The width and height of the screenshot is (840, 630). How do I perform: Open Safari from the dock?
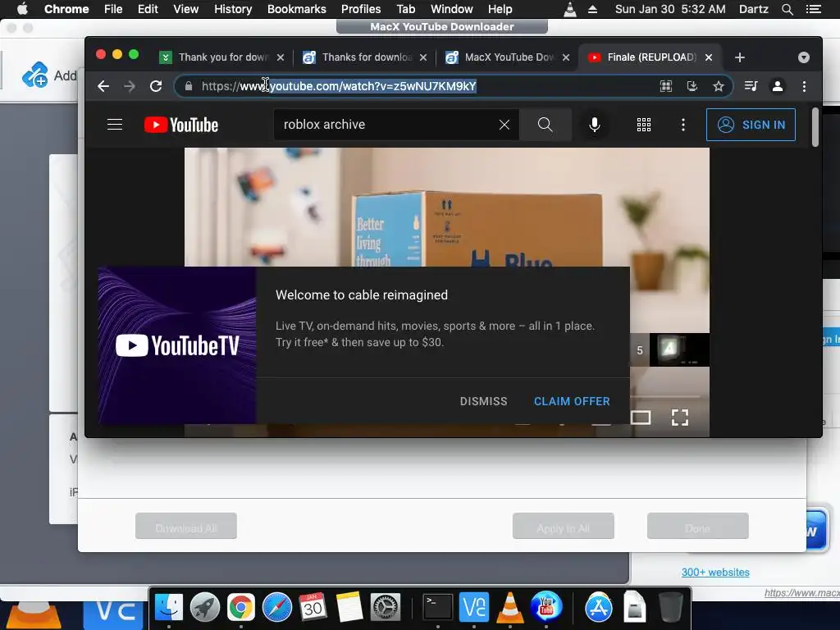pos(277,608)
